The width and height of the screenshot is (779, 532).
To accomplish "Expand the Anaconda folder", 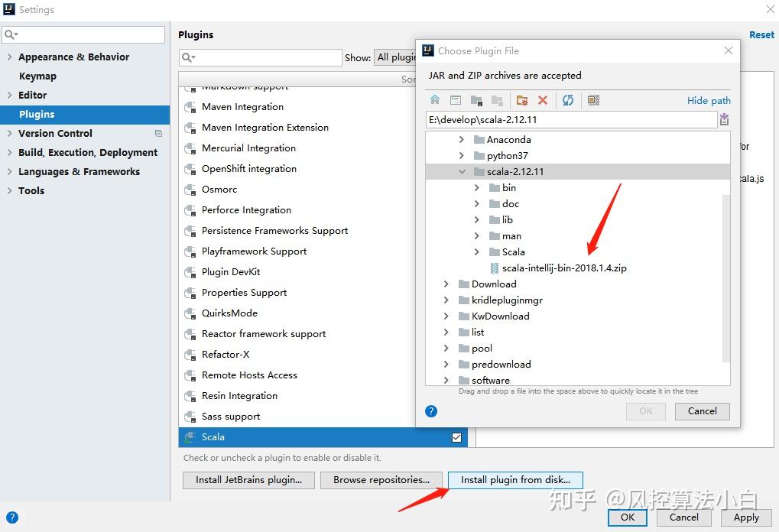I will tap(462, 139).
